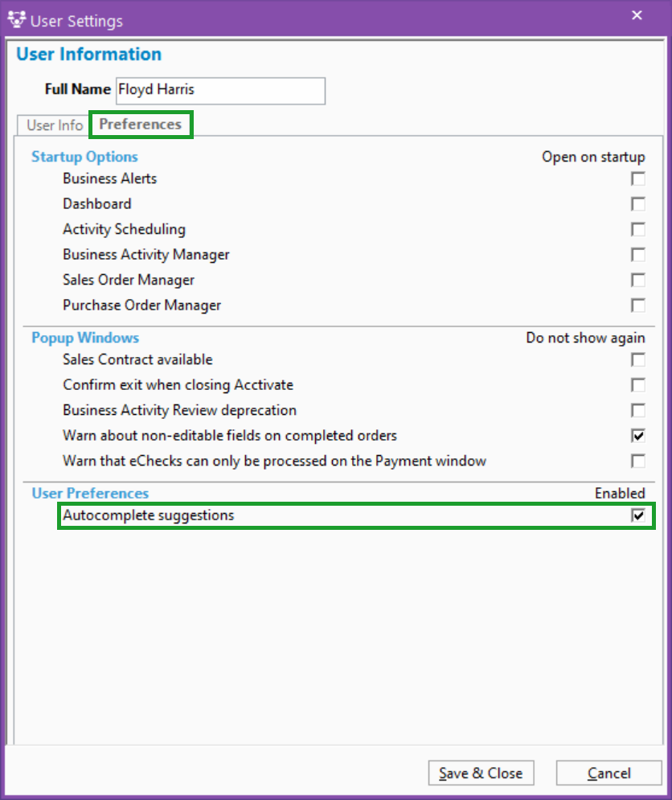Uncheck warning about non-editable fields on completed orders
The width and height of the screenshot is (672, 800).
pos(637,436)
